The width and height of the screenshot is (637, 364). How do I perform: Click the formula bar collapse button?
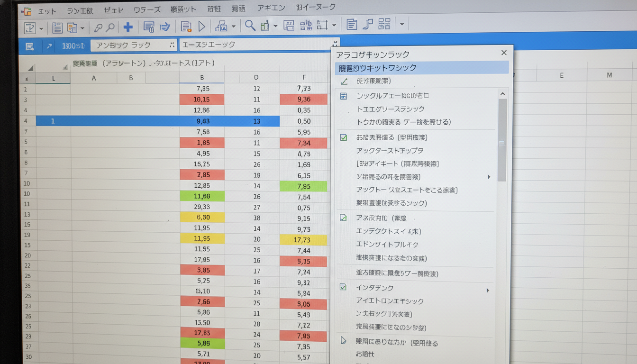pos(336,43)
